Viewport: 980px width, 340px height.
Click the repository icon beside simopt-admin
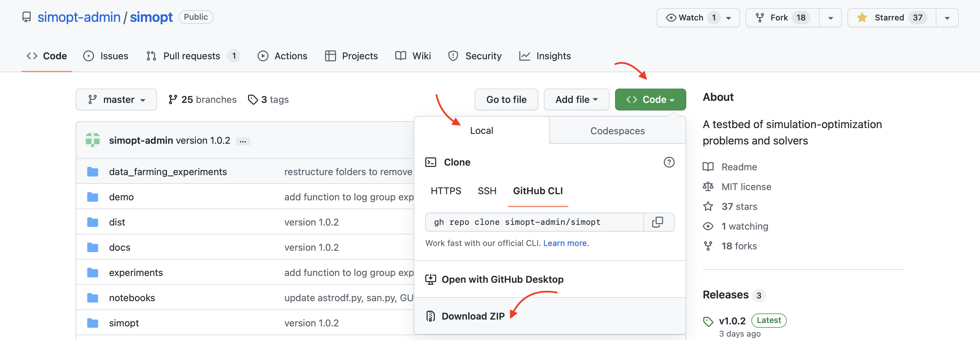click(26, 17)
